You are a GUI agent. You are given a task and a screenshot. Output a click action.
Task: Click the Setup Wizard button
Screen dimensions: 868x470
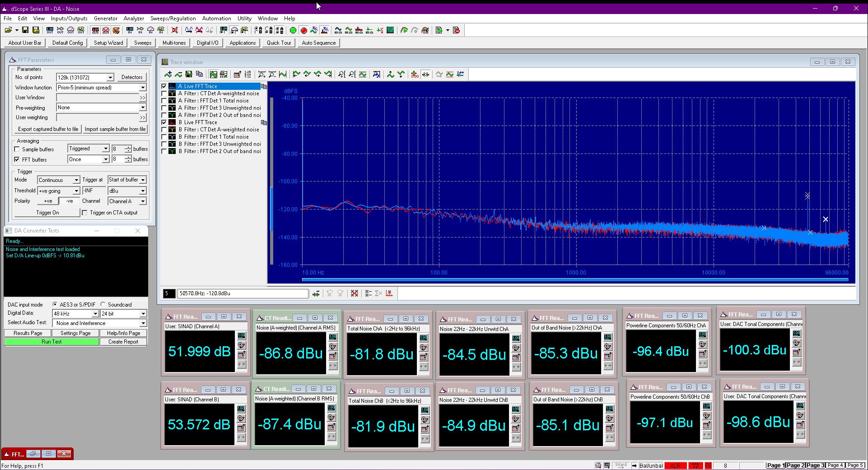point(108,43)
